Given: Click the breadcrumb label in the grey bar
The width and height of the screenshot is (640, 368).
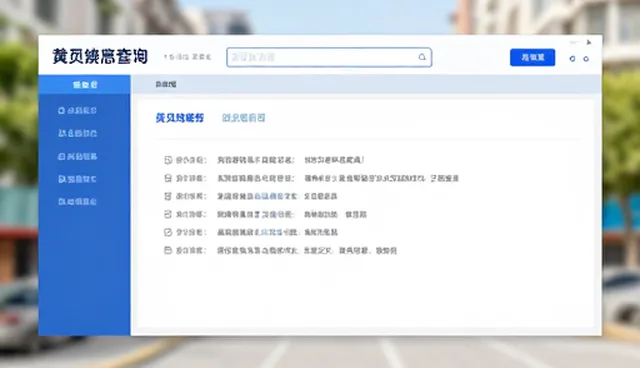Looking at the screenshot, I should [x=166, y=84].
